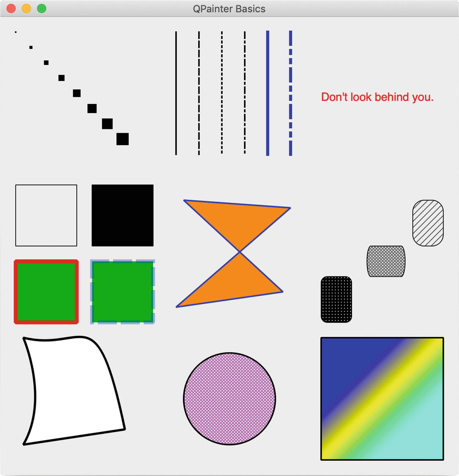This screenshot has width=459, height=476.
Task: Click the largest black square point
Action: click(123, 139)
